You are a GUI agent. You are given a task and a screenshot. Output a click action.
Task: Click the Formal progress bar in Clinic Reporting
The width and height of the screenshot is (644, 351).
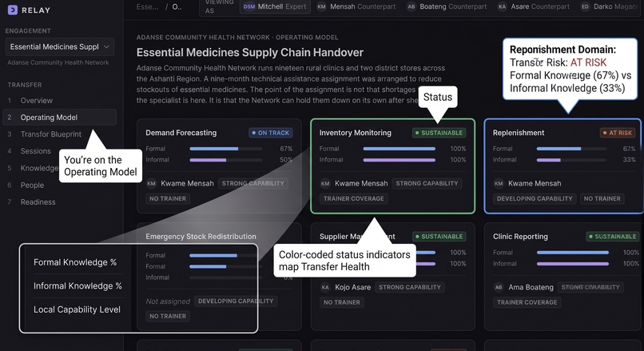pos(573,253)
